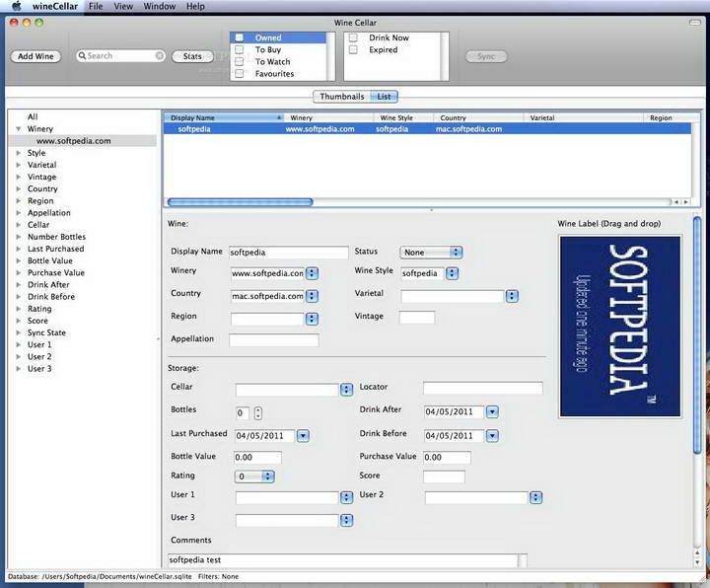The height and width of the screenshot is (588, 710).
Task: Open the Country combo box arrow
Action: [312, 296]
